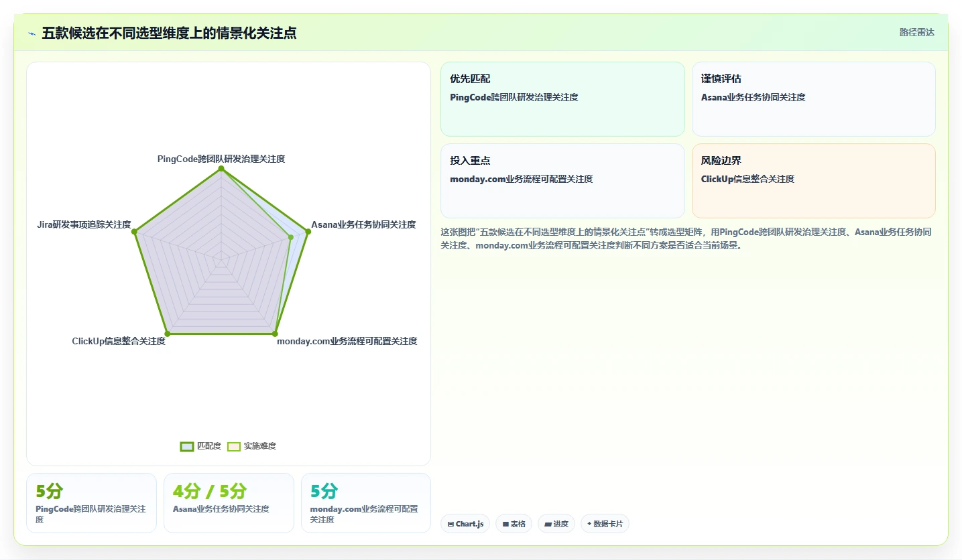Click the teal 5分 monday.com score card
Image resolution: width=962 pixels, height=560 pixels.
pos(366,503)
